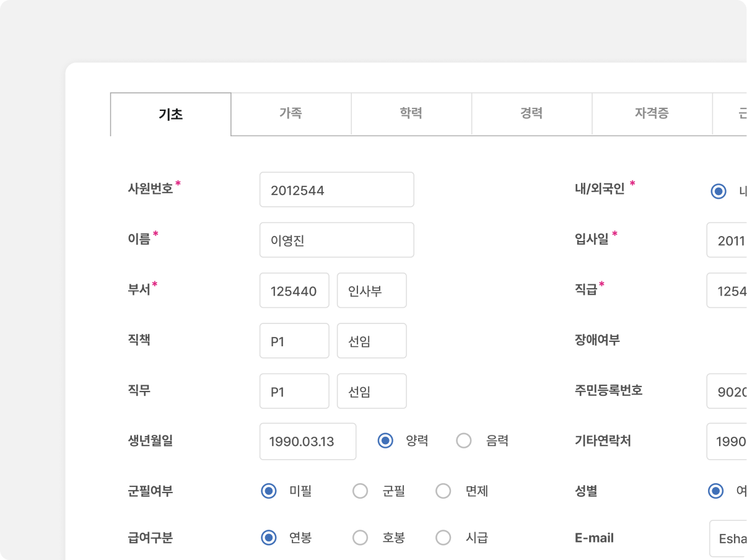Viewport: 747px width, 560px height.
Task: Click the 사원번호 label
Action: tap(151, 189)
